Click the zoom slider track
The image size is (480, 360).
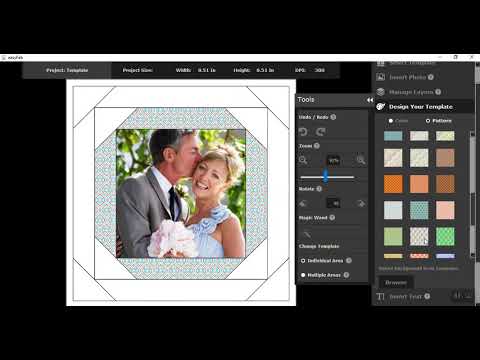[x=327, y=177]
